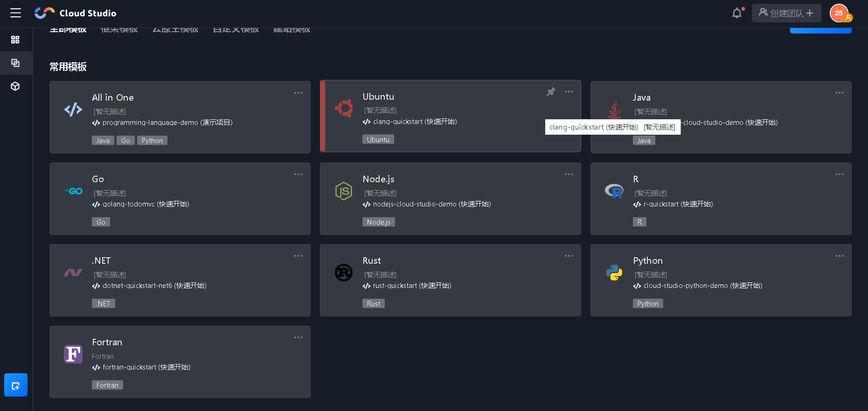Click the Node.js hexagon logo
Screen dimensions: 868x411
tap(344, 191)
